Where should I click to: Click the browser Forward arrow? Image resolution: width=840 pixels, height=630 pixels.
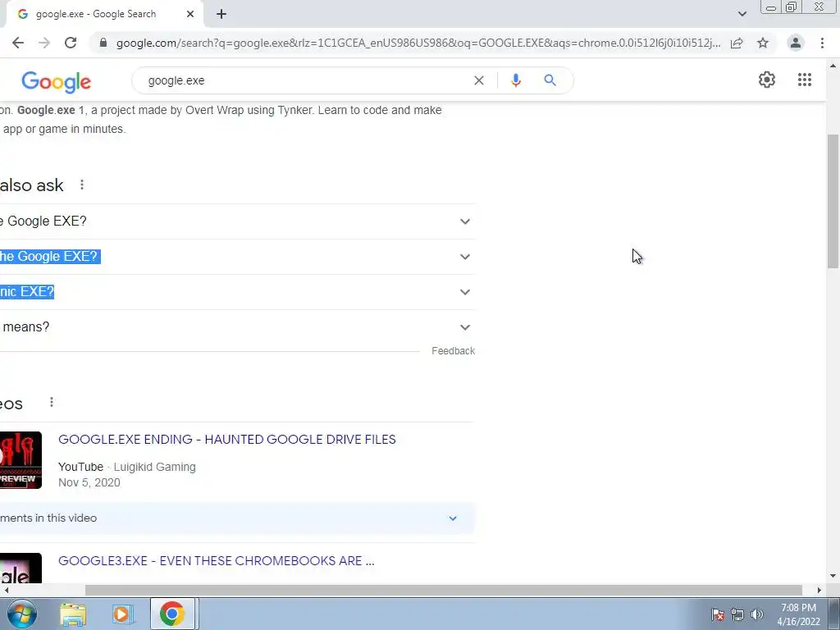[x=44, y=43]
